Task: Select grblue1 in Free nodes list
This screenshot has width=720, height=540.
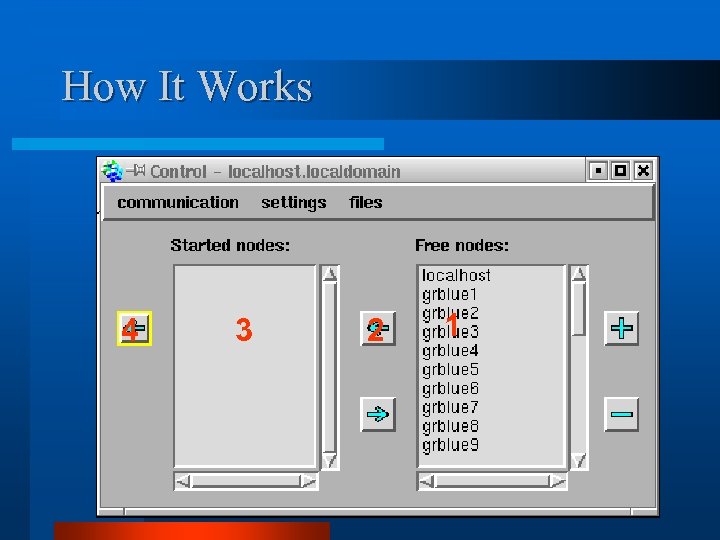Action: 491,294
